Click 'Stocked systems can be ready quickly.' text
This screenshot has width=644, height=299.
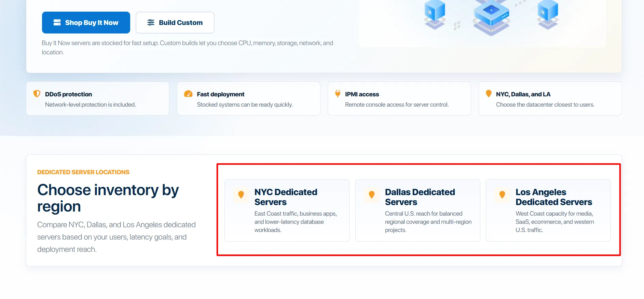[245, 105]
